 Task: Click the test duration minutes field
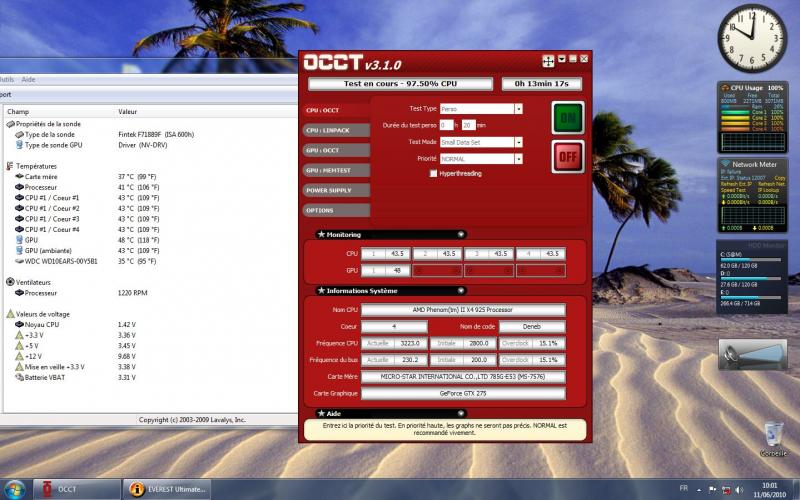click(468, 125)
